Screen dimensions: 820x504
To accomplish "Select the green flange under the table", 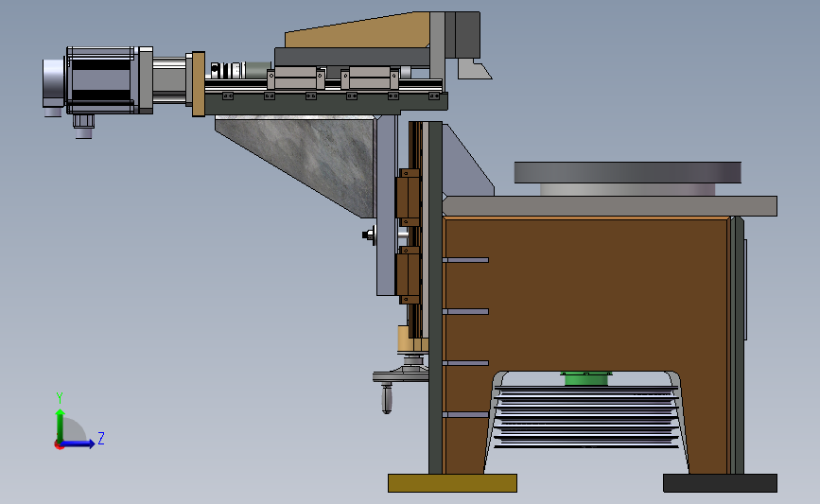I will click(586, 378).
